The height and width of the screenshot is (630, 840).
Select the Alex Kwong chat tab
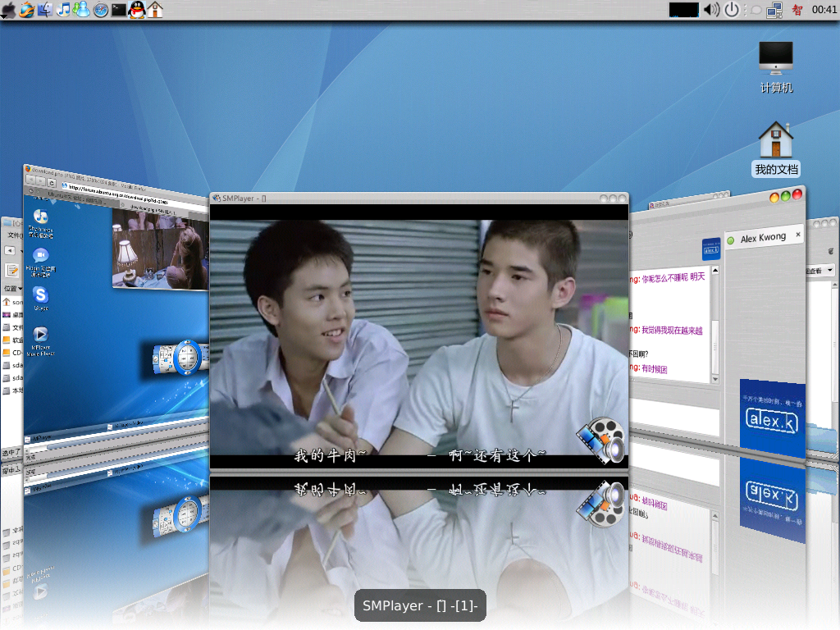pyautogui.click(x=763, y=237)
